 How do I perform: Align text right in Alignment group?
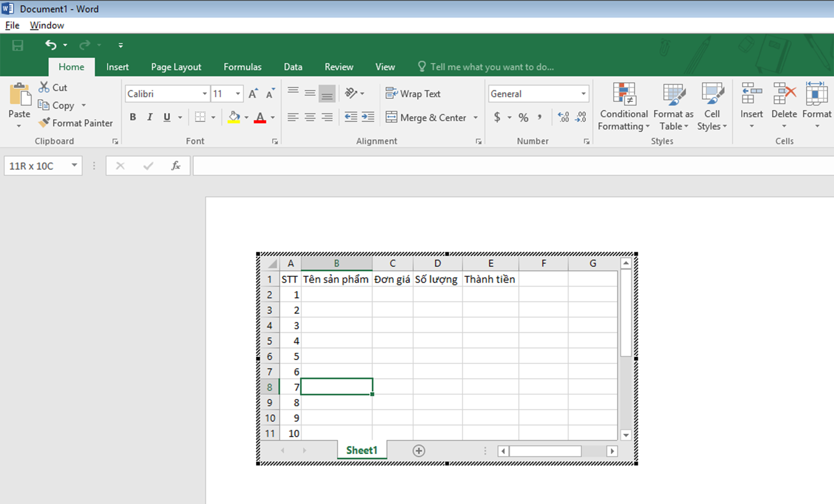pos(327,117)
